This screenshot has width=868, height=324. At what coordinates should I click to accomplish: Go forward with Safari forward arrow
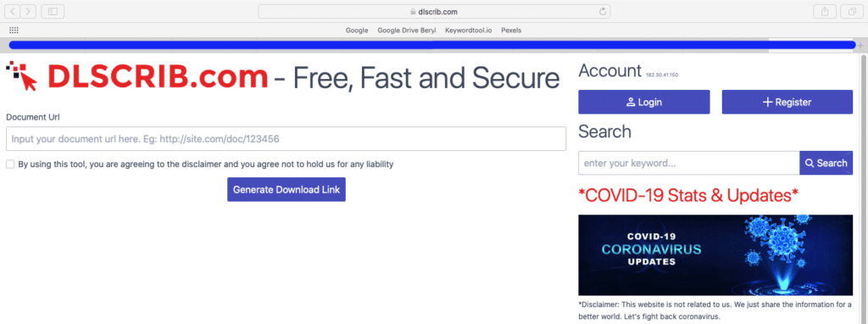pos(29,11)
